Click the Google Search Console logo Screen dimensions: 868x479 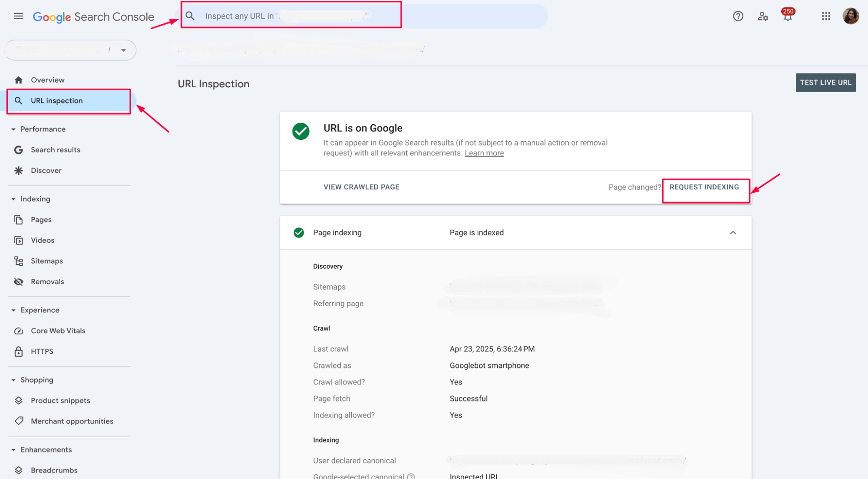tap(93, 17)
